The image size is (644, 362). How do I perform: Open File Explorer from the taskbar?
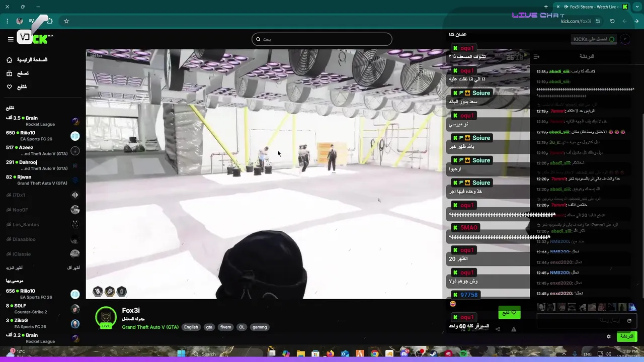(300, 354)
